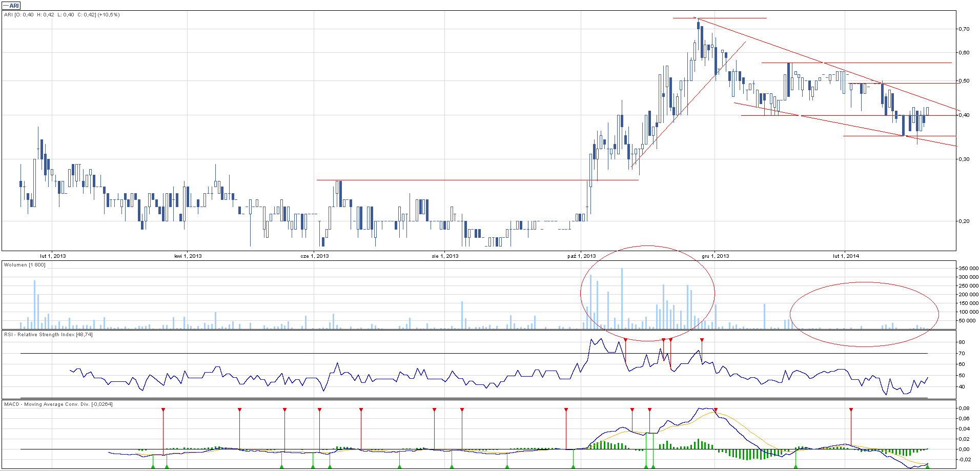Image resolution: width=980 pixels, height=471 pixels.
Task: Click the ARI OHLC price info label
Action: (62, 15)
